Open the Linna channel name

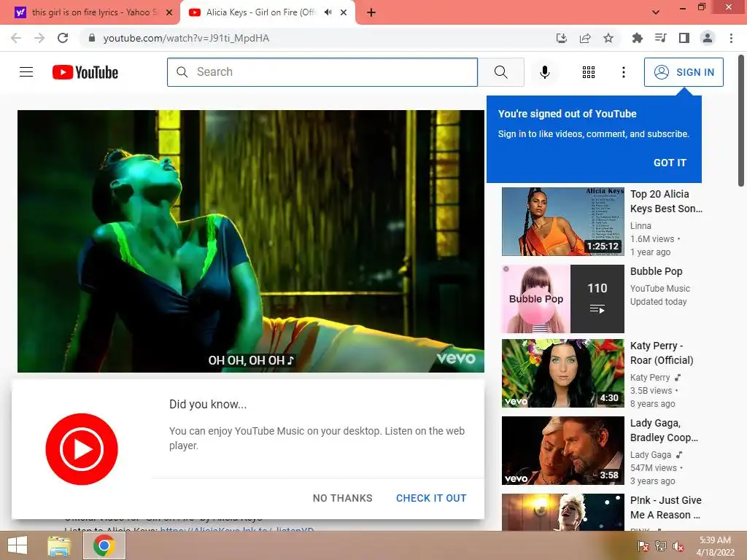coord(640,226)
